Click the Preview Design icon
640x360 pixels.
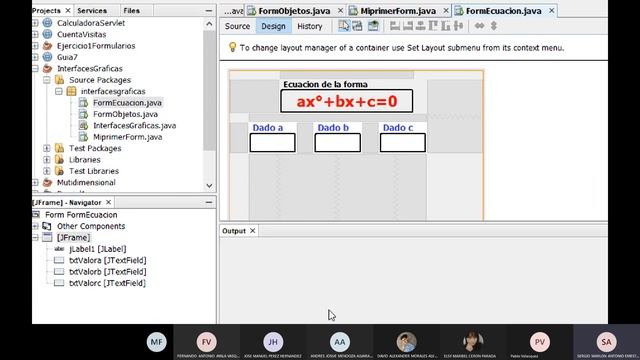373,26
